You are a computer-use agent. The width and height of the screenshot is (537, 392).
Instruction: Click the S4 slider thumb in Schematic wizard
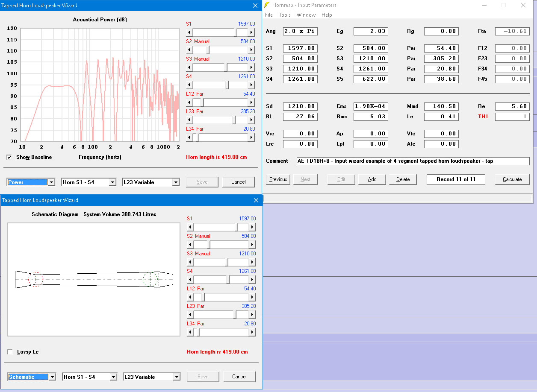click(228, 280)
